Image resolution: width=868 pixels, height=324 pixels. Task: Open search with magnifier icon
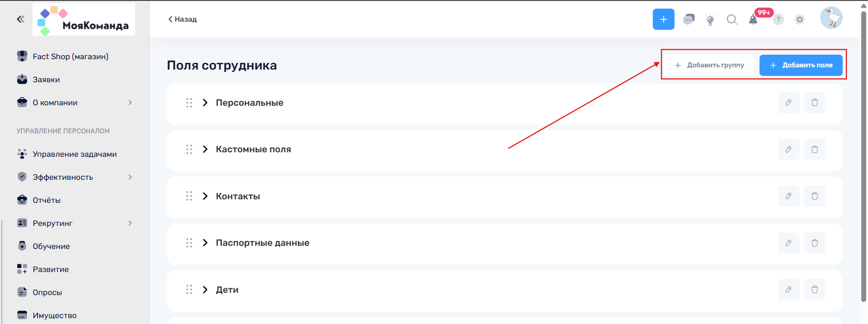[x=732, y=19]
